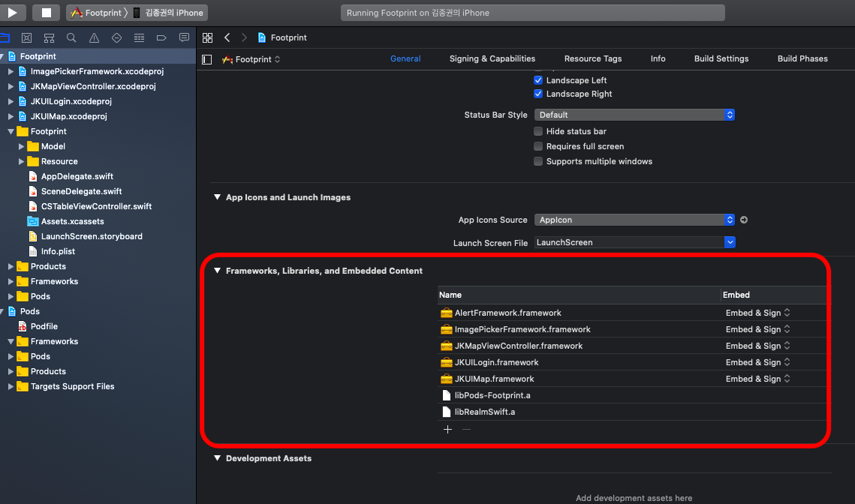Open the breakpoint navigator icon
This screenshot has width=855, height=504.
pyautogui.click(x=161, y=37)
